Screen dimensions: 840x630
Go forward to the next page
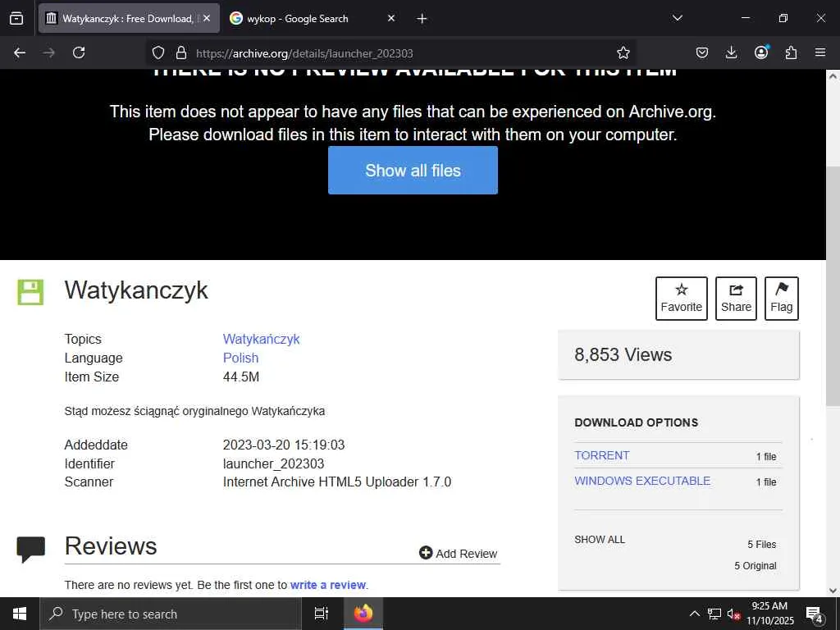[49, 52]
